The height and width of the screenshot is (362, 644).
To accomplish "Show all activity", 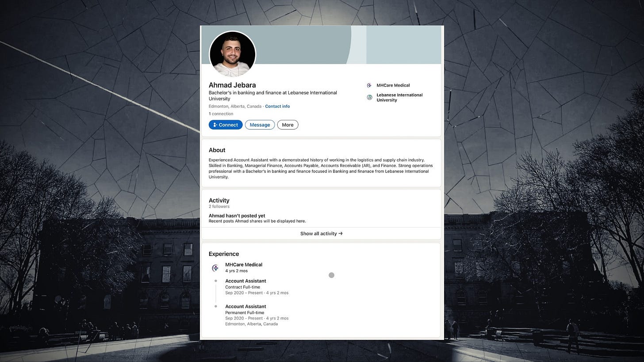I will point(321,233).
